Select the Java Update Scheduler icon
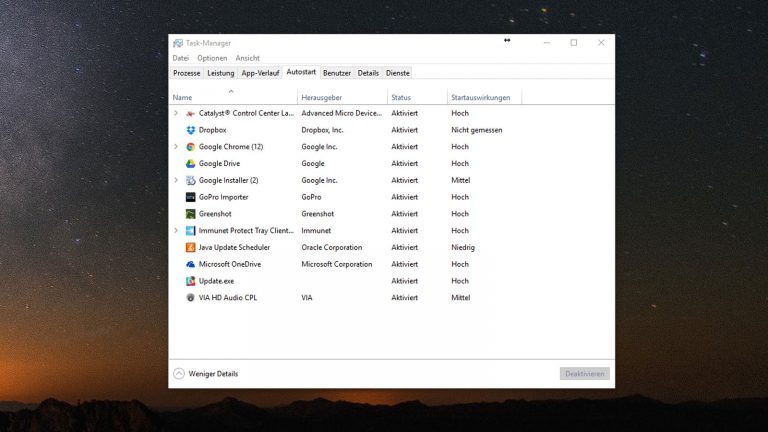 click(190, 247)
